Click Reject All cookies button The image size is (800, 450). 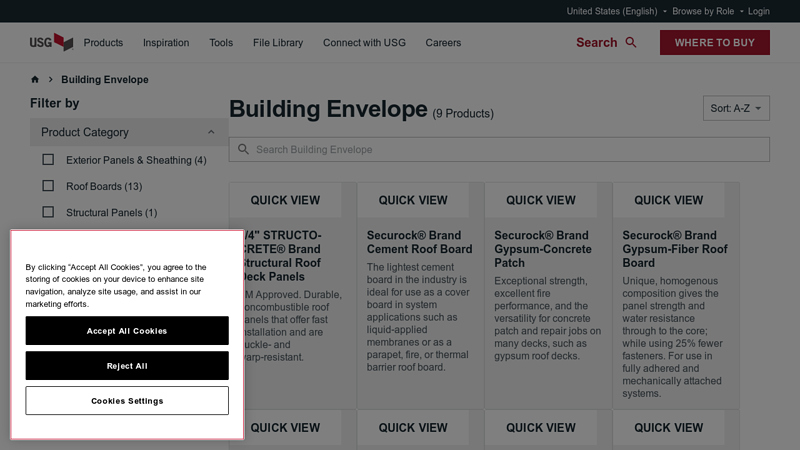pyautogui.click(x=127, y=366)
